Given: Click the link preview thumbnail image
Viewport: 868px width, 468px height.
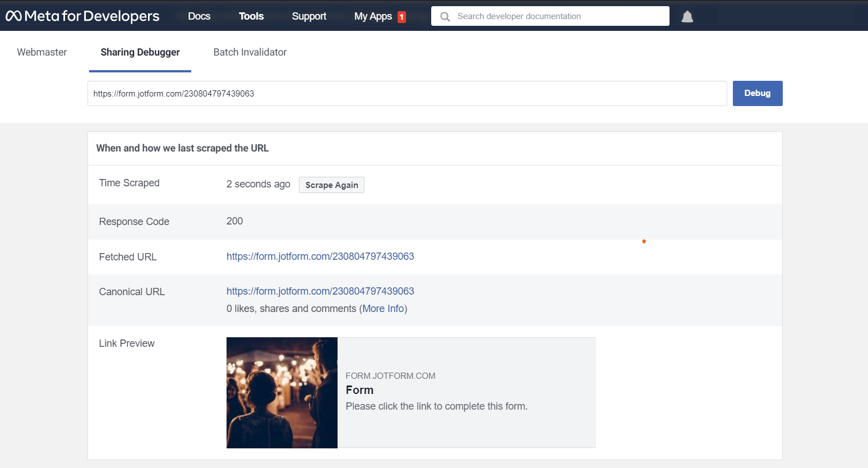Looking at the screenshot, I should pyautogui.click(x=282, y=393).
